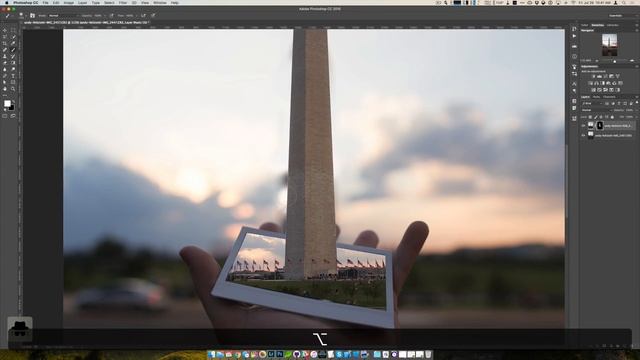Set the black background color swatch
This screenshot has width=640, height=360.
12,108
